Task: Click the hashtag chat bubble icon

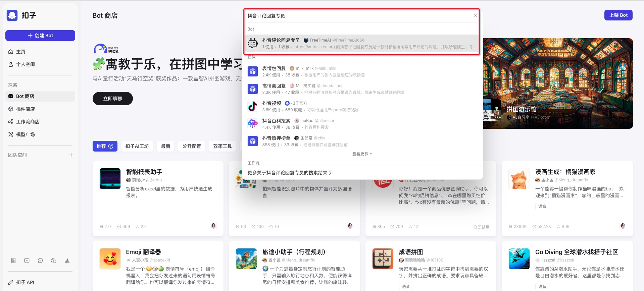Action: click(x=40, y=260)
